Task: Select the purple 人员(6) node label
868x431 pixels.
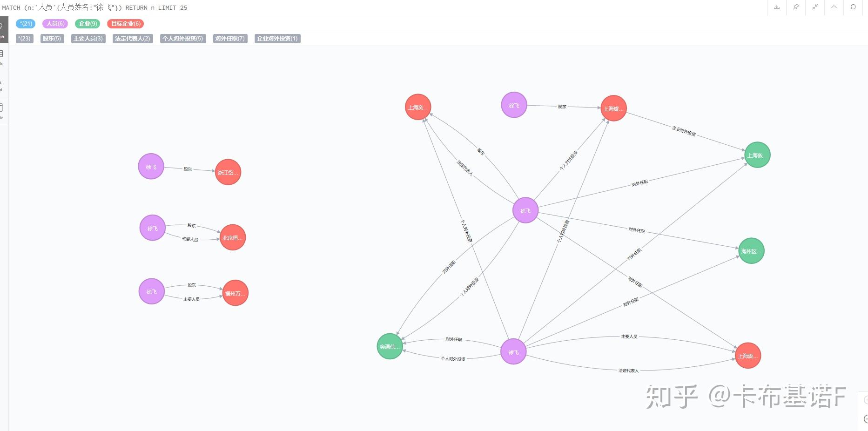Action: (55, 24)
